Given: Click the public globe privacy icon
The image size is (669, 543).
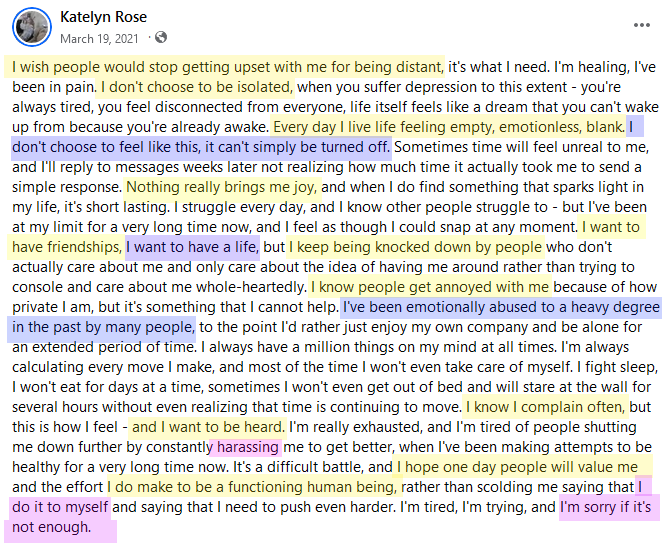Looking at the screenshot, I should tap(161, 38).
